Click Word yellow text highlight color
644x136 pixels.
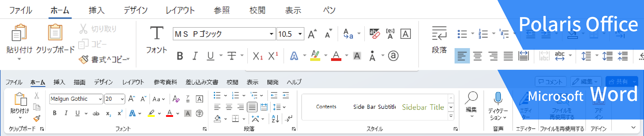click(151, 113)
